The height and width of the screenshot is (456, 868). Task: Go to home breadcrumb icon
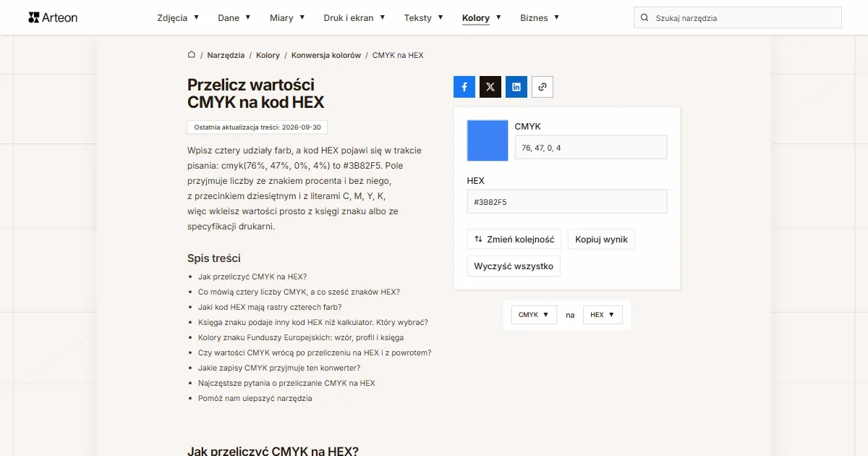tap(192, 55)
